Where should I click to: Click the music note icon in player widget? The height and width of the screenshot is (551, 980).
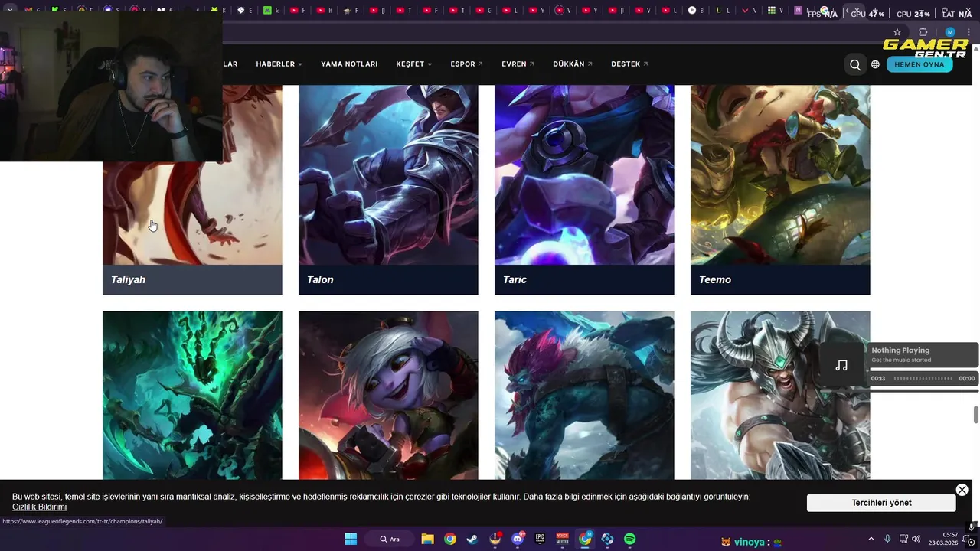(841, 365)
